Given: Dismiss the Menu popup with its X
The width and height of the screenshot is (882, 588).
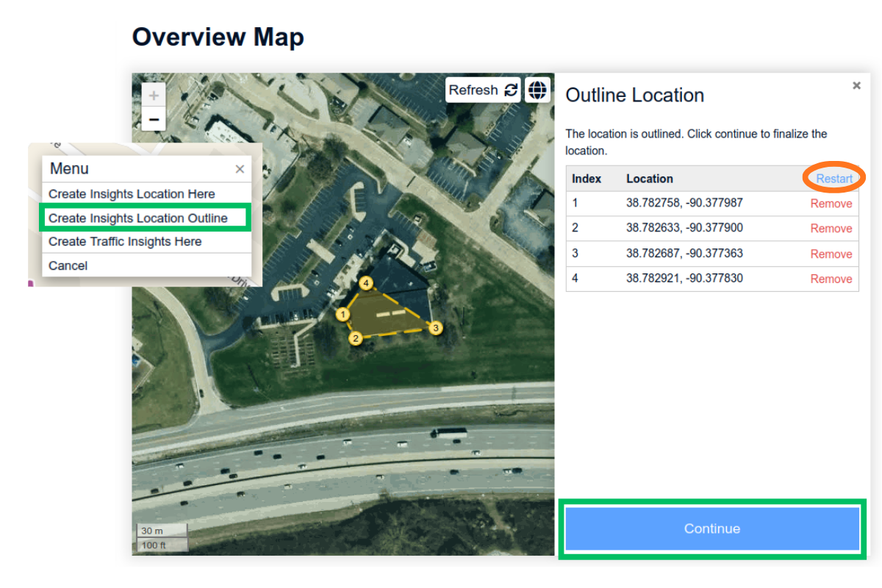Looking at the screenshot, I should tap(240, 168).
